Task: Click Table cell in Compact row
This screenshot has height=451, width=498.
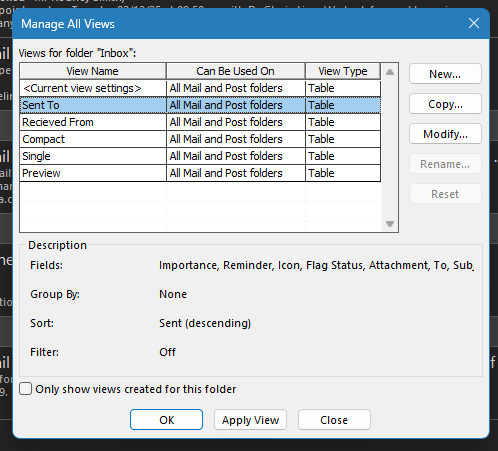Action: point(343,139)
